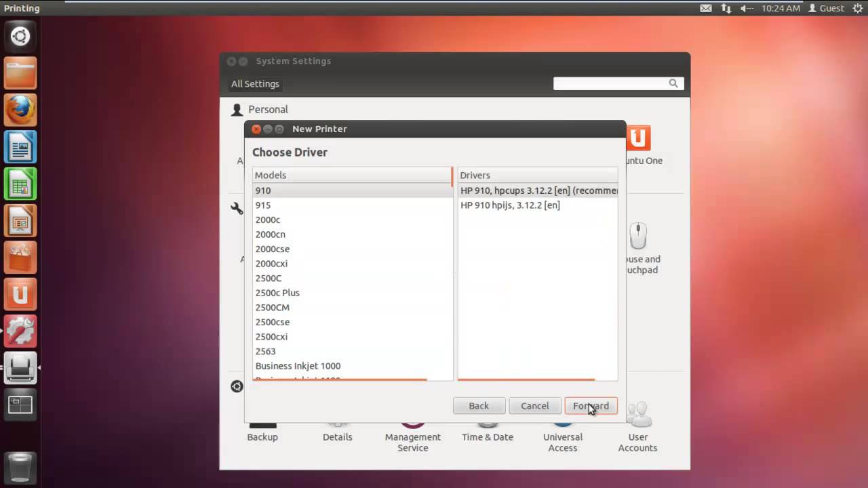Select model 2000cse
The image size is (868, 488).
[353, 249]
